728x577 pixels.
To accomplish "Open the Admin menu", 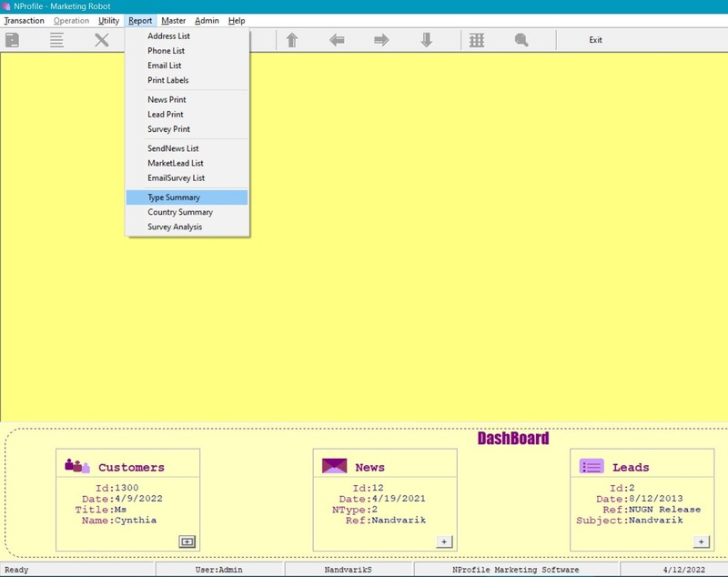I will pyautogui.click(x=207, y=20).
